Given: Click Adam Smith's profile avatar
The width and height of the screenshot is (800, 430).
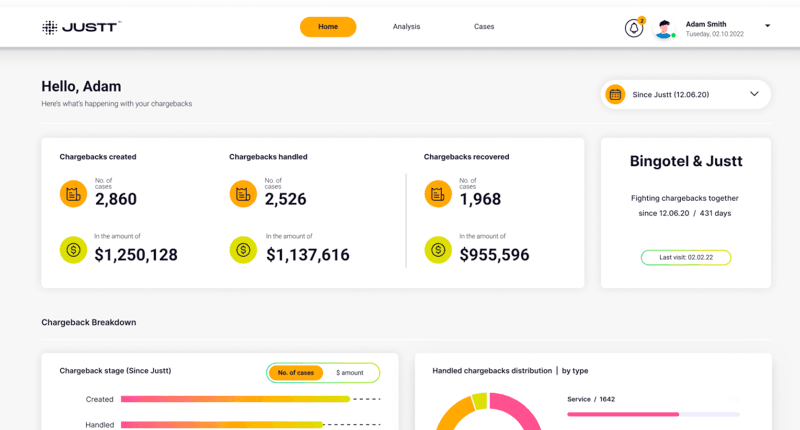Looking at the screenshot, I should point(664,29).
